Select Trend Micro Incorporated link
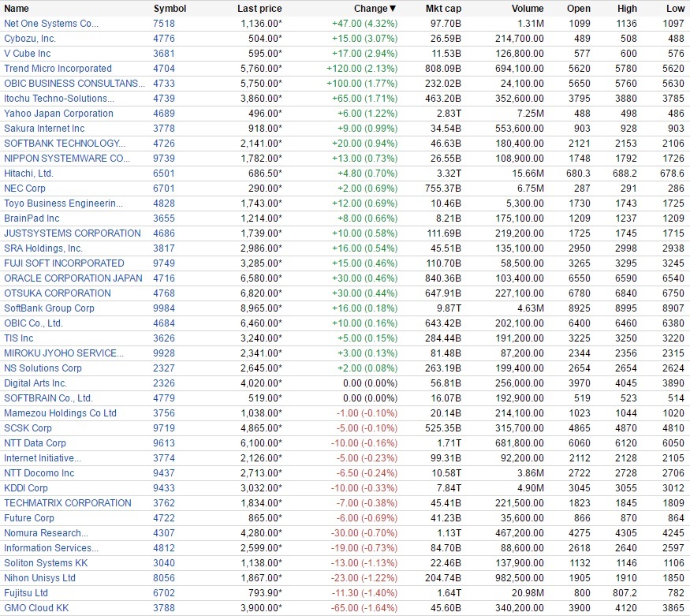Viewport: 690px width, 616px height. [58, 68]
